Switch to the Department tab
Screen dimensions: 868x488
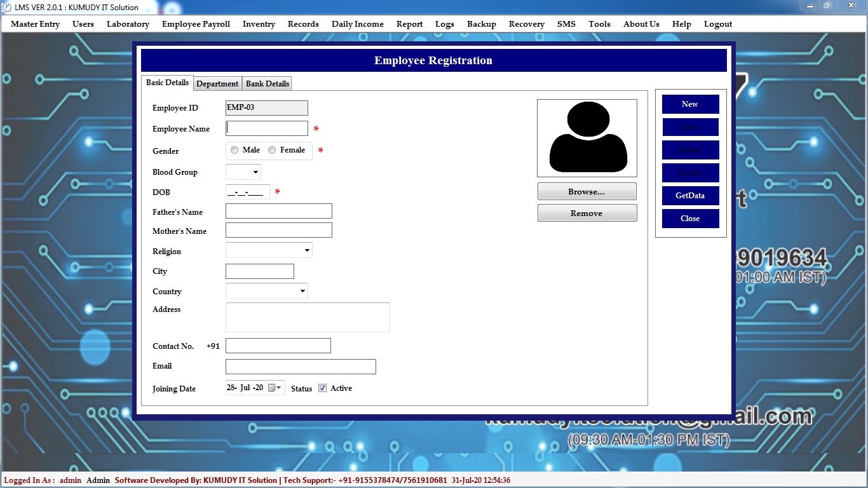tap(217, 84)
